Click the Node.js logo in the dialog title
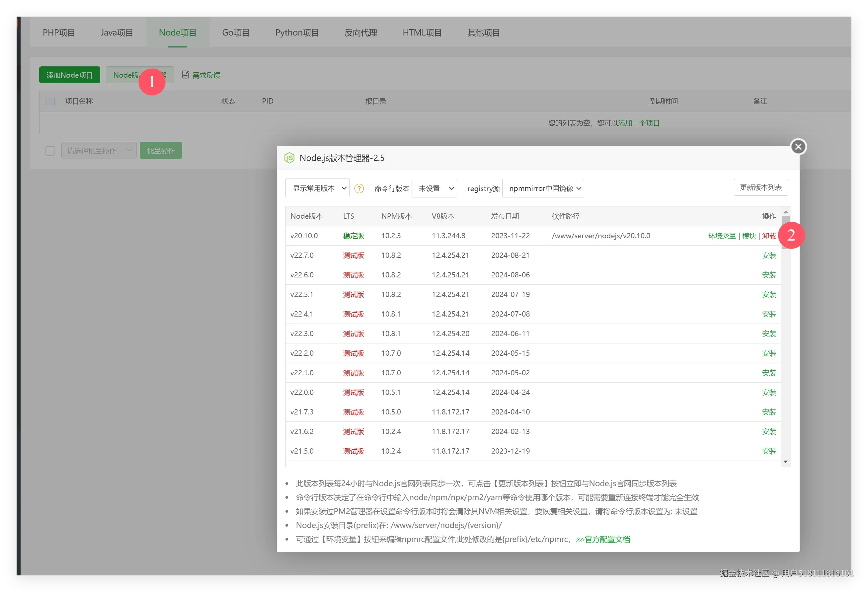 pos(289,158)
